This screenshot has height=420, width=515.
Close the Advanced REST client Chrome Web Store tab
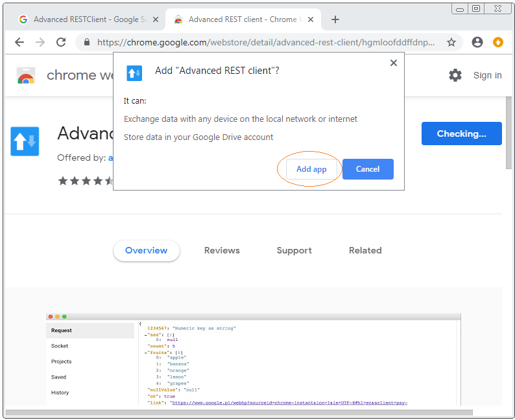click(311, 19)
